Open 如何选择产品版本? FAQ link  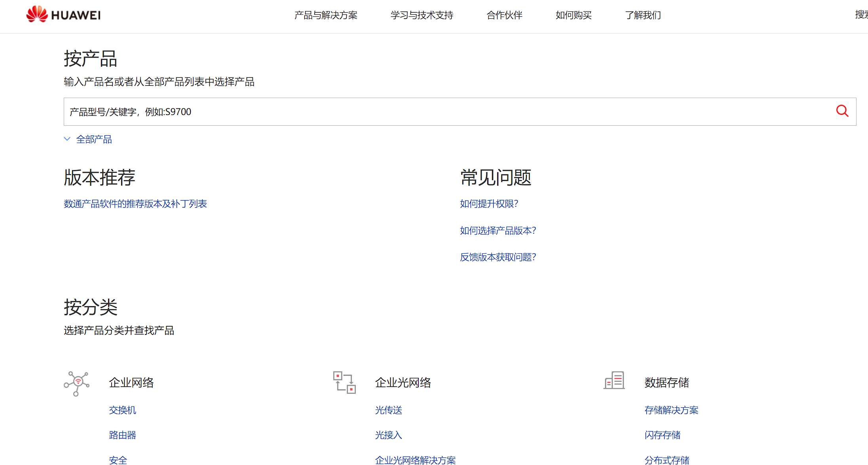point(498,231)
